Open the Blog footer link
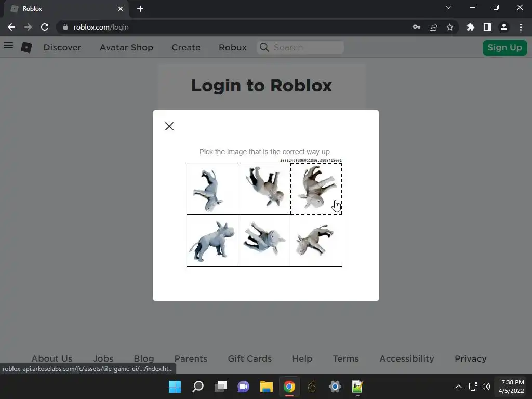532x399 pixels. 144,358
